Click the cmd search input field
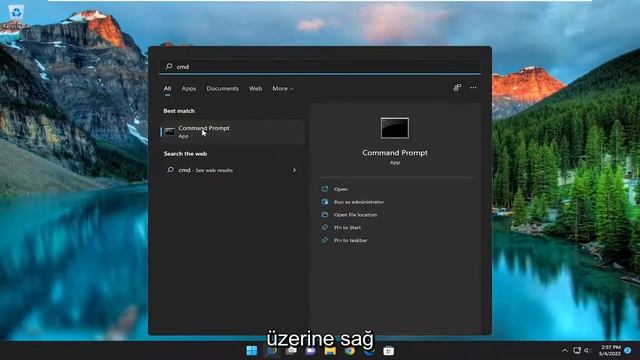 [x=320, y=67]
